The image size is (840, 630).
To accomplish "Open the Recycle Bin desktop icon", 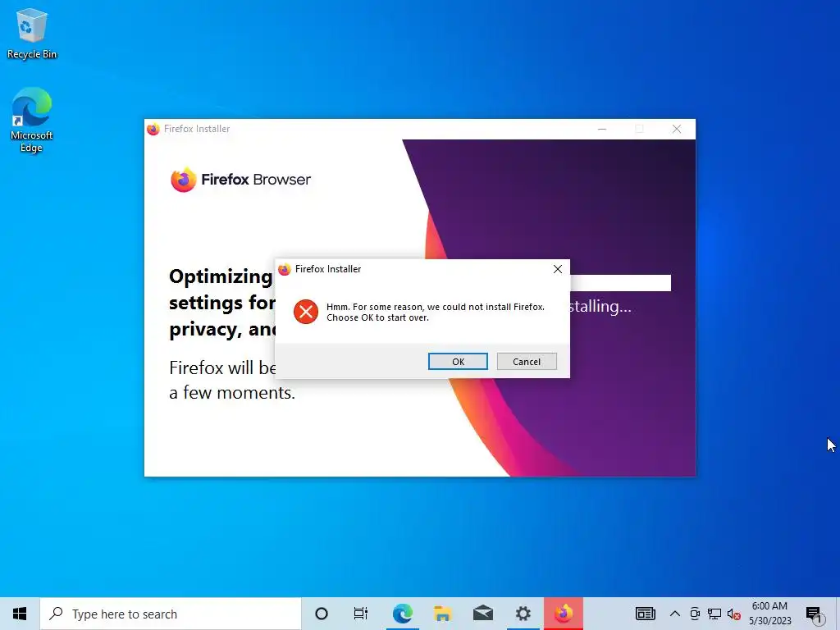I will (x=32, y=34).
